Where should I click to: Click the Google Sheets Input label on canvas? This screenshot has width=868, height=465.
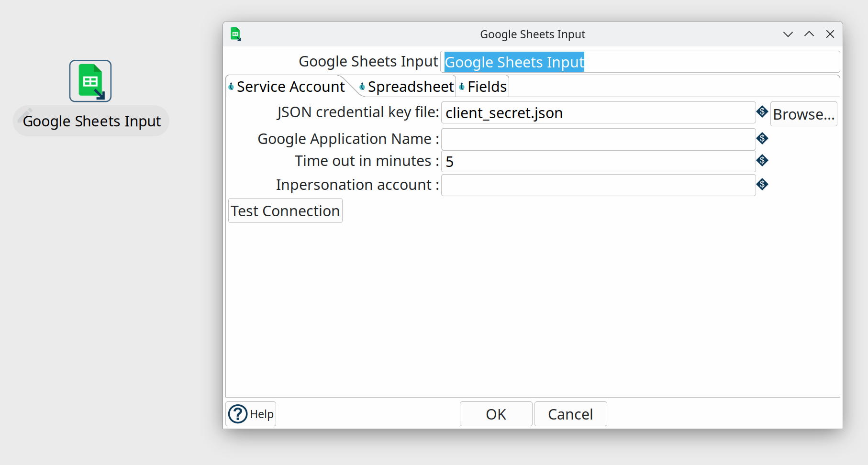pyautogui.click(x=91, y=122)
